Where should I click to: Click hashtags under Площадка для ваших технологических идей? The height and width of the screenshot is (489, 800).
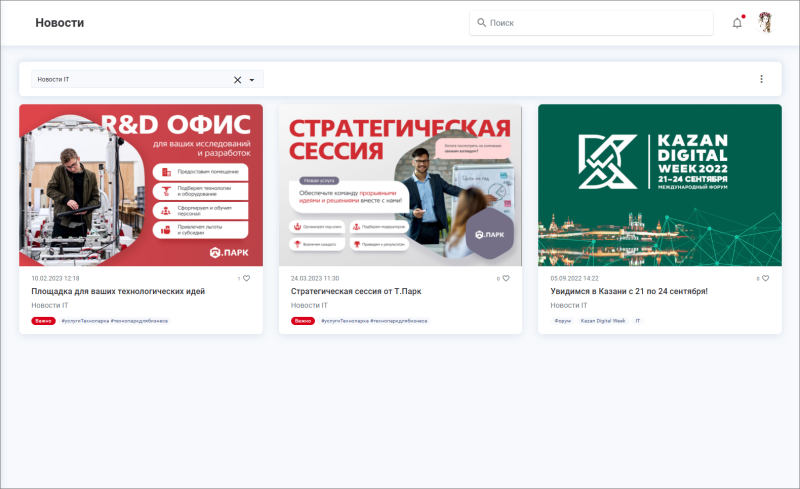(x=114, y=321)
